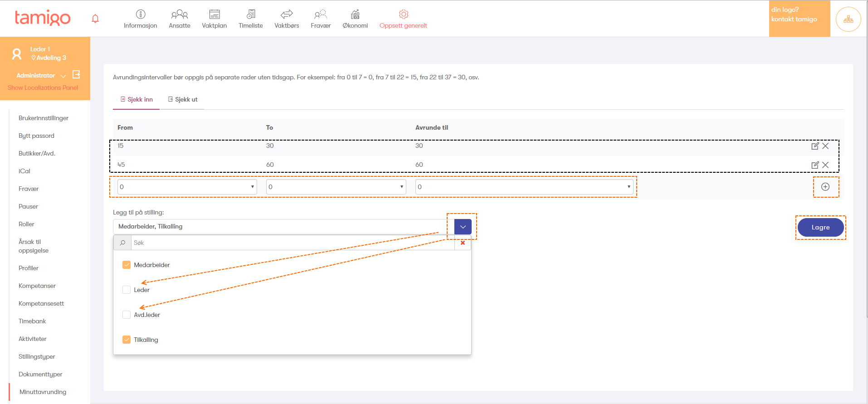Add new rounding interval with plus icon
Image resolution: width=868 pixels, height=404 pixels.
coord(825,187)
